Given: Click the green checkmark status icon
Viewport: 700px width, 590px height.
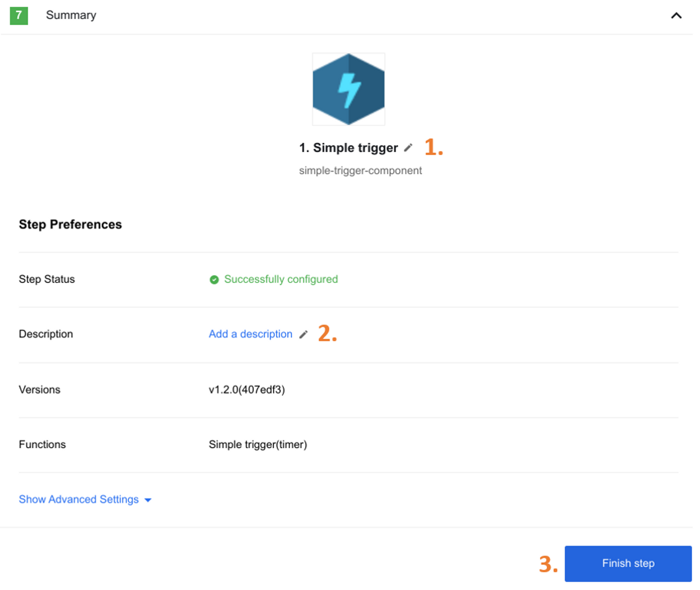Looking at the screenshot, I should (214, 280).
